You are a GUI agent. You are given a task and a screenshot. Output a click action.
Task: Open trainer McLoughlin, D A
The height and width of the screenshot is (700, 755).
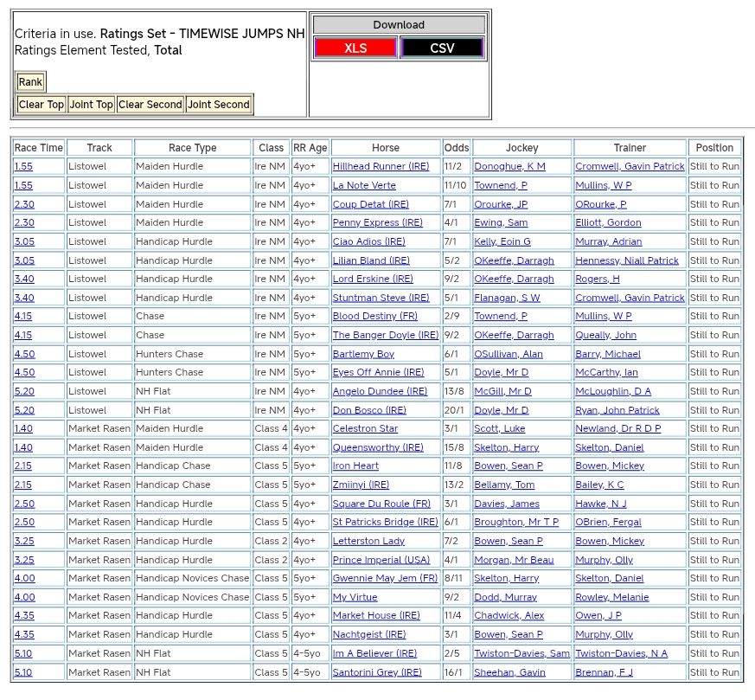click(x=613, y=391)
